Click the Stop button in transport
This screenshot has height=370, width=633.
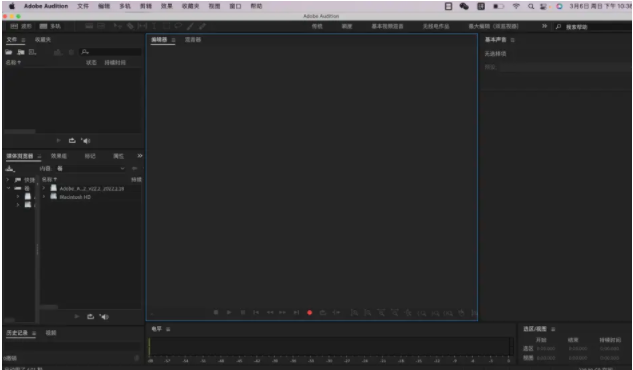point(216,312)
